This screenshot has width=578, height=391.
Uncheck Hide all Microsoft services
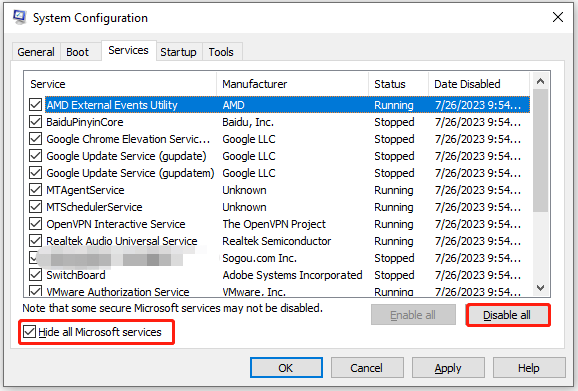[x=29, y=332]
